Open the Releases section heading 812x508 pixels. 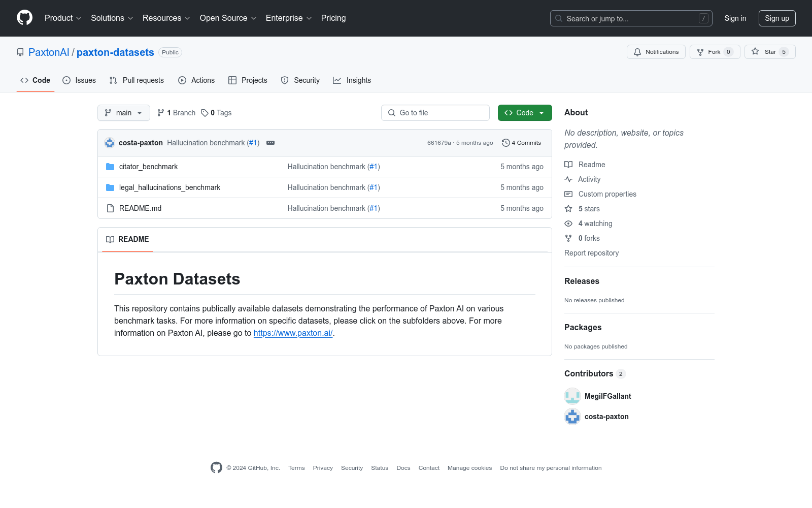point(582,281)
